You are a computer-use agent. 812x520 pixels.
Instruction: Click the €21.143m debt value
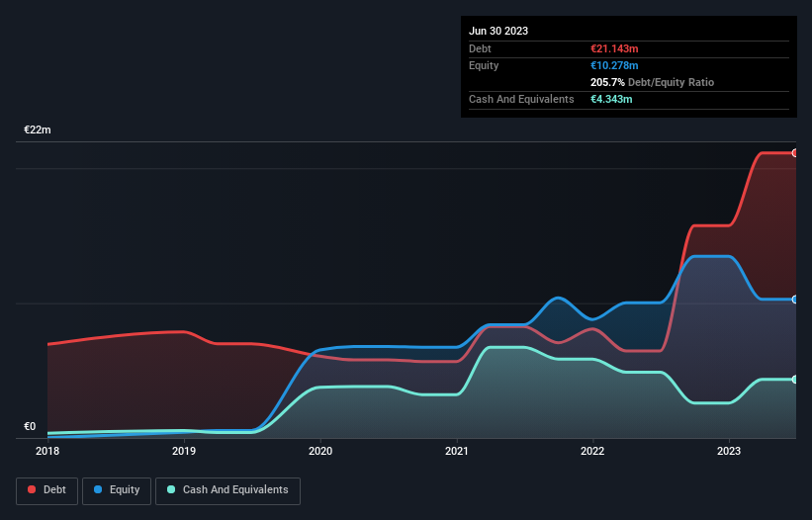pyautogui.click(x=614, y=48)
